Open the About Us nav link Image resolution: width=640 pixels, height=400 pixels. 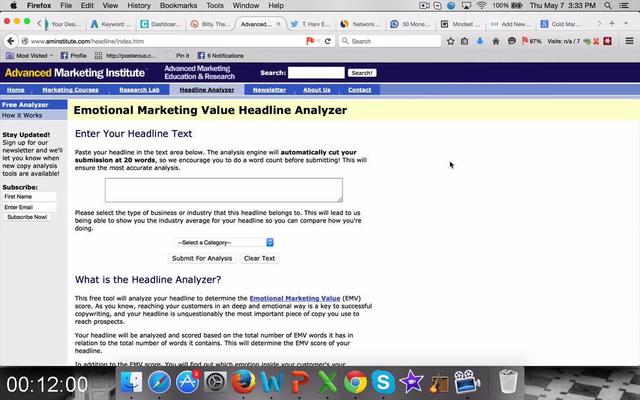(317, 90)
